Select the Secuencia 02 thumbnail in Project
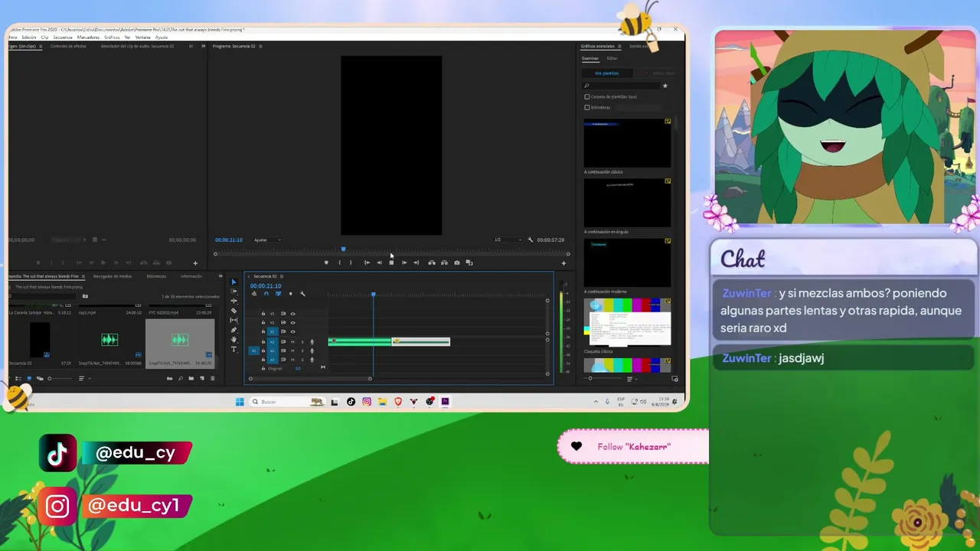Image resolution: width=980 pixels, height=551 pixels. [39, 340]
